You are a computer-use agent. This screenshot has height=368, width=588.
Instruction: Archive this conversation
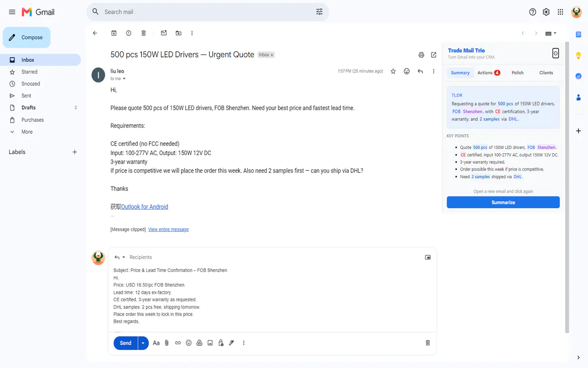tap(114, 33)
